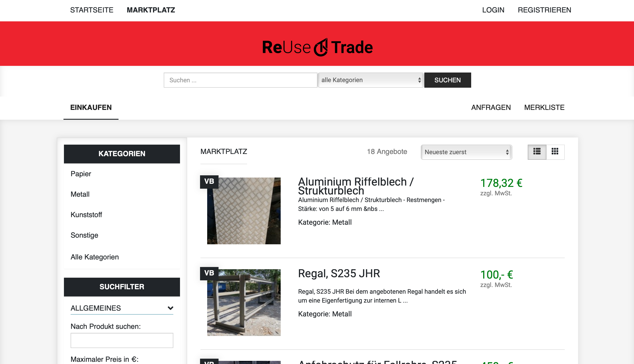Switch to list view icon
This screenshot has height=364, width=634.
pos(537,152)
